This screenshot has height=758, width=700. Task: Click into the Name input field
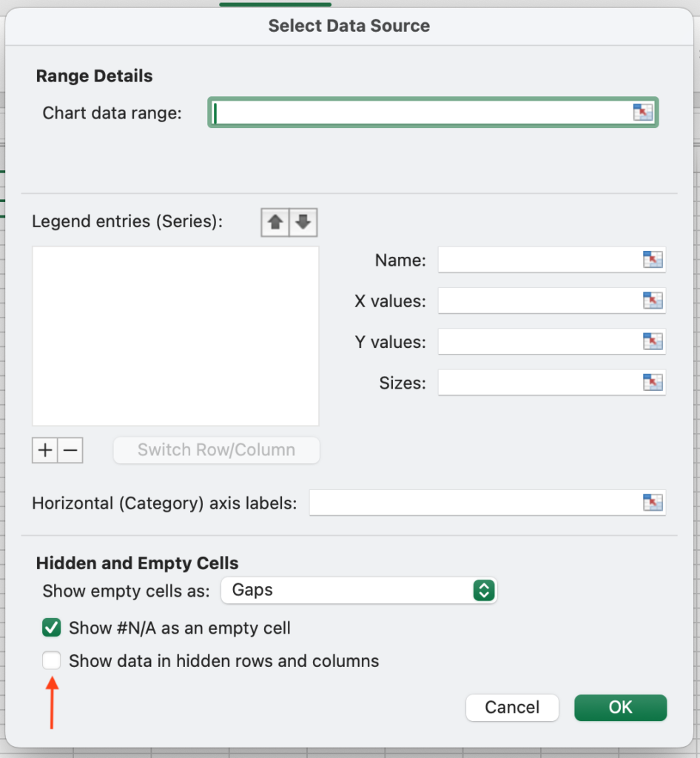pyautogui.click(x=552, y=260)
